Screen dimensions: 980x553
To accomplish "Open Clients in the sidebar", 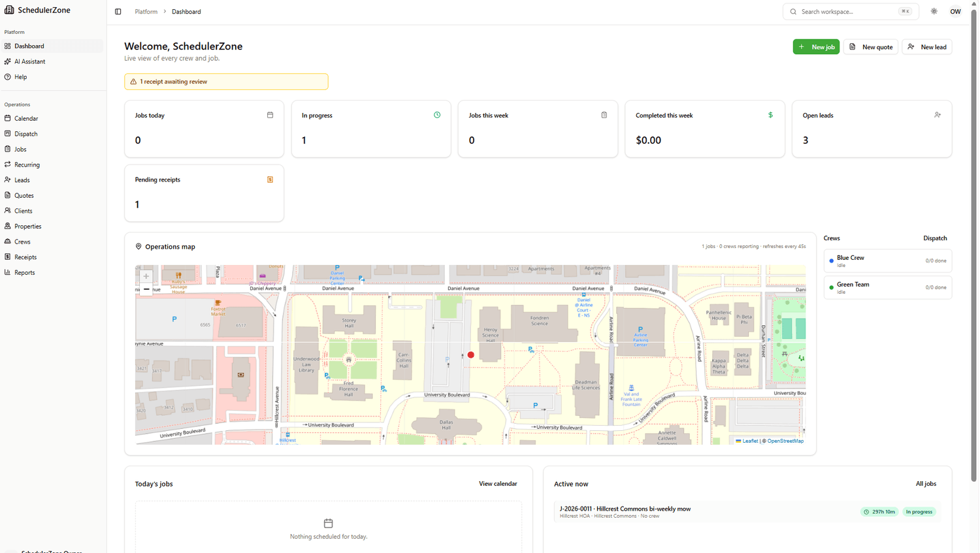I will point(53,211).
